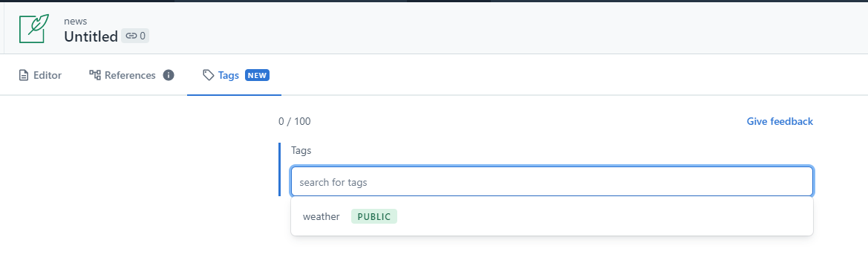Switch to the Editor tab
Screen dimensions: 868x272
40,75
